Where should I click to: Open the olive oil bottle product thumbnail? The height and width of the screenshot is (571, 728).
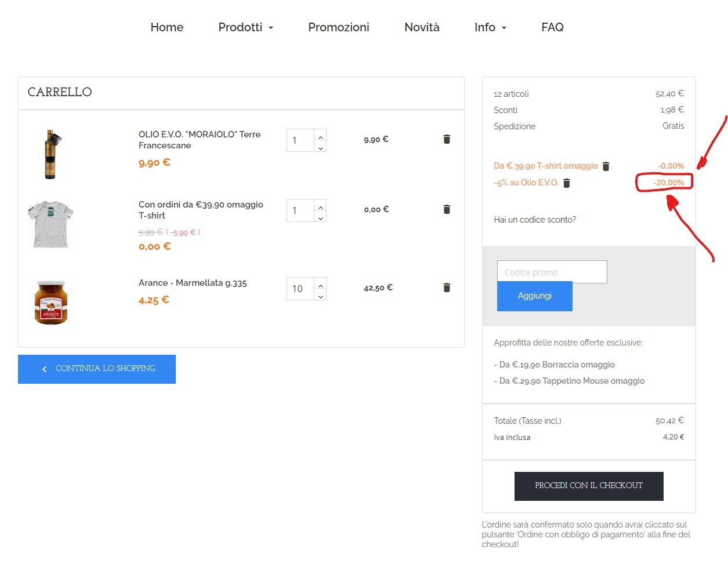pyautogui.click(x=50, y=154)
